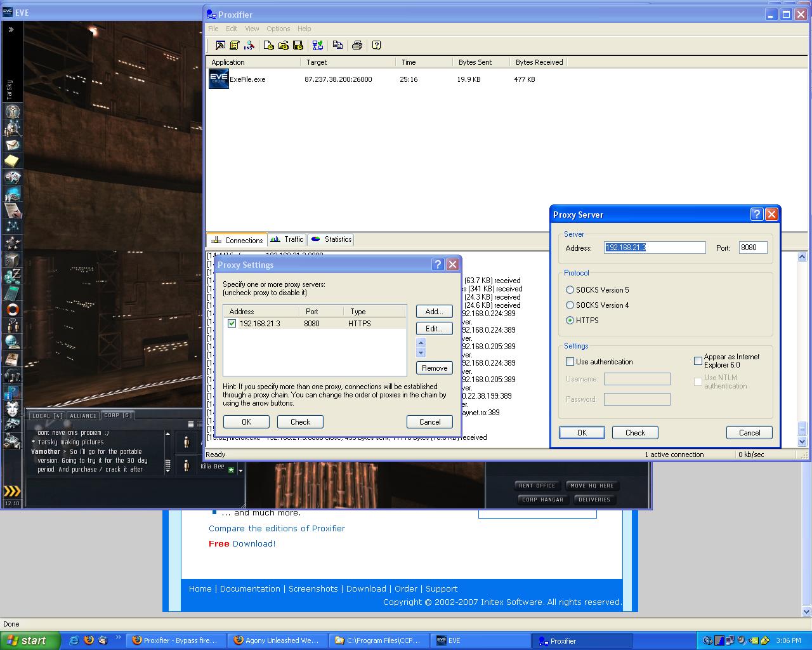Viewport: 812px width, 650px height.
Task: Click the Port field in Proxy Server dialog
Action: 752,248
